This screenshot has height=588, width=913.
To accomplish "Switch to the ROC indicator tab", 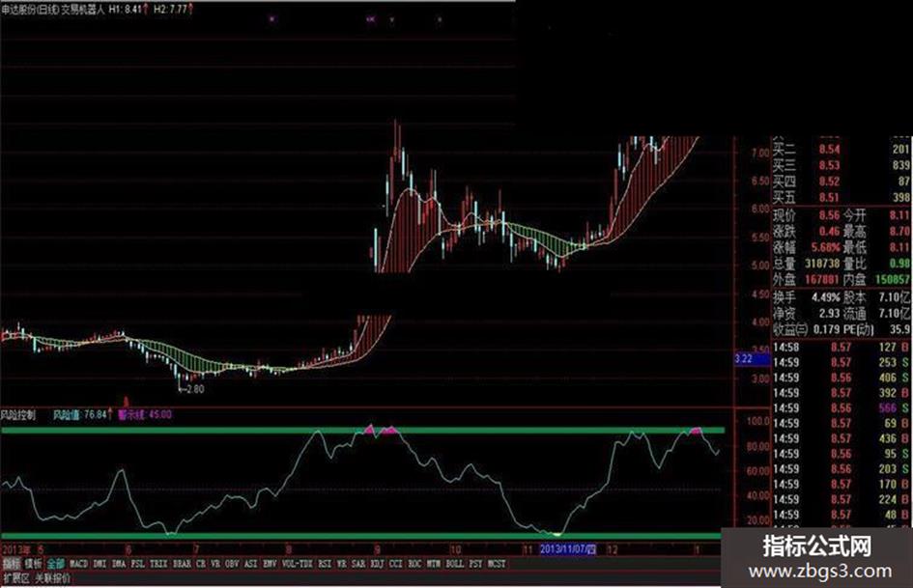I will click(x=414, y=564).
